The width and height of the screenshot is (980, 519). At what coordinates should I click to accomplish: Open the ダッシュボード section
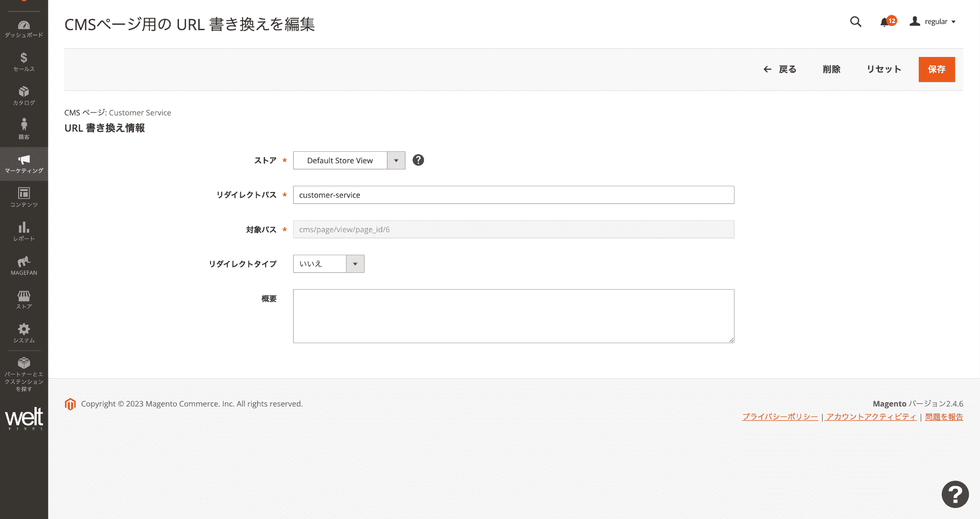pyautogui.click(x=24, y=28)
